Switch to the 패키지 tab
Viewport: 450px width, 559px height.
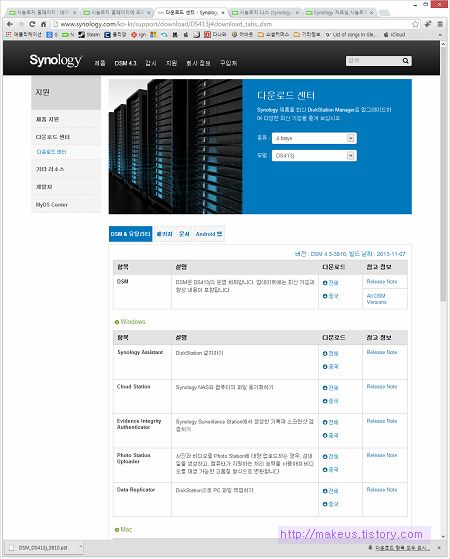point(164,234)
